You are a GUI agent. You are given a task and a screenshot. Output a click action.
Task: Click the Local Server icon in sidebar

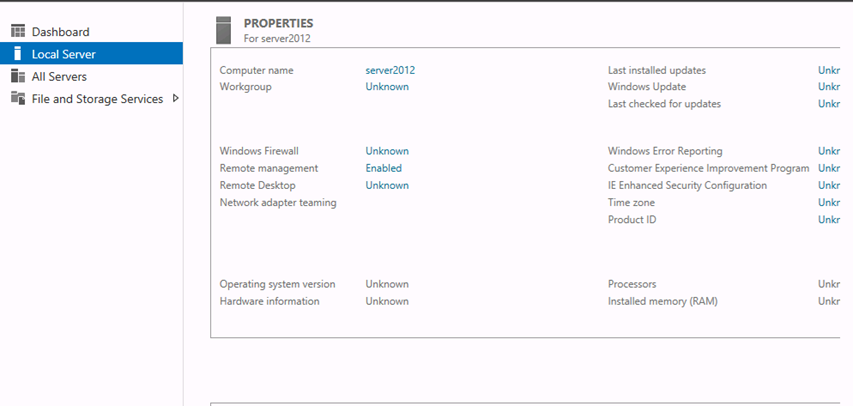coord(18,54)
